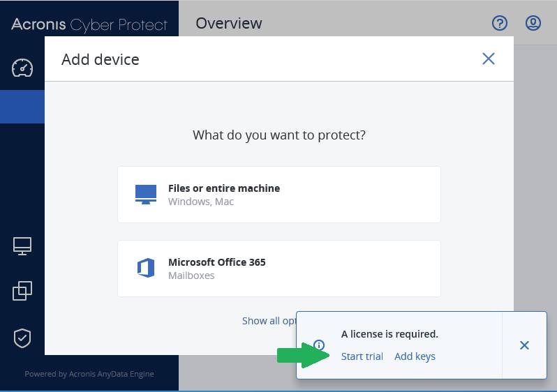
Task: Dismiss the license required notification
Action: click(x=524, y=345)
